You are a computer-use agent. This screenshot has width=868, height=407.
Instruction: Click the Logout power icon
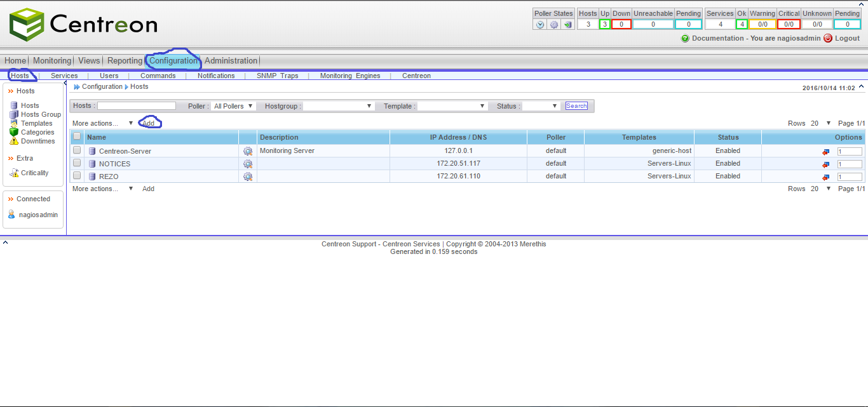tap(828, 38)
